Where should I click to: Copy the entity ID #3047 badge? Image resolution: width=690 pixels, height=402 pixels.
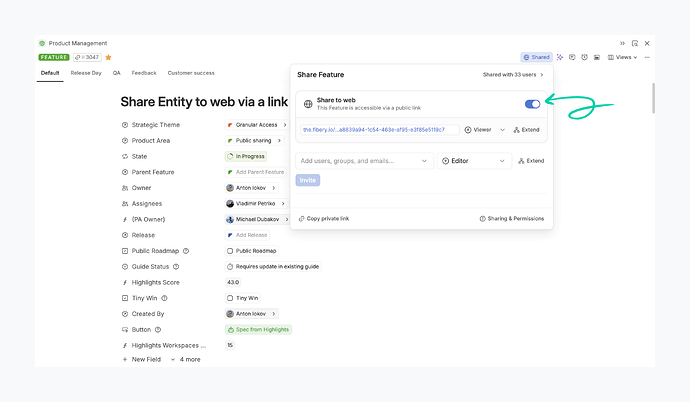pyautogui.click(x=87, y=57)
